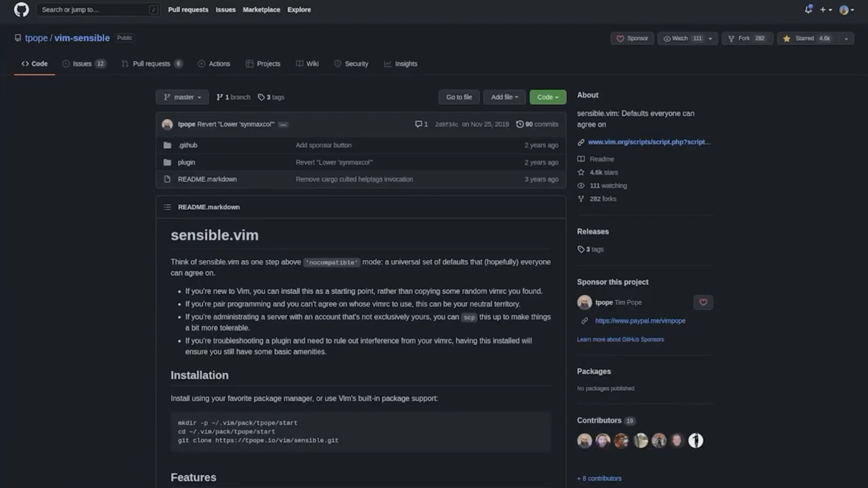The image size is (868, 488).
Task: Open the notifications bell
Action: [808, 10]
